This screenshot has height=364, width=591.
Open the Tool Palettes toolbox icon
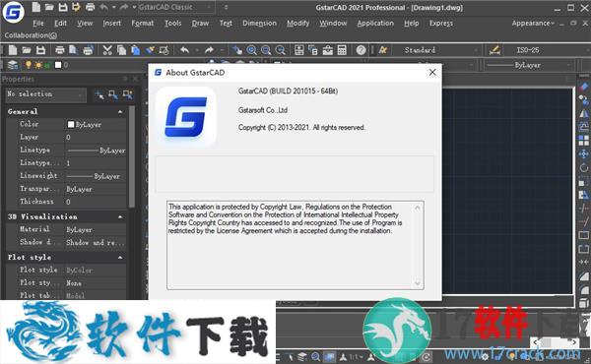tap(328, 50)
